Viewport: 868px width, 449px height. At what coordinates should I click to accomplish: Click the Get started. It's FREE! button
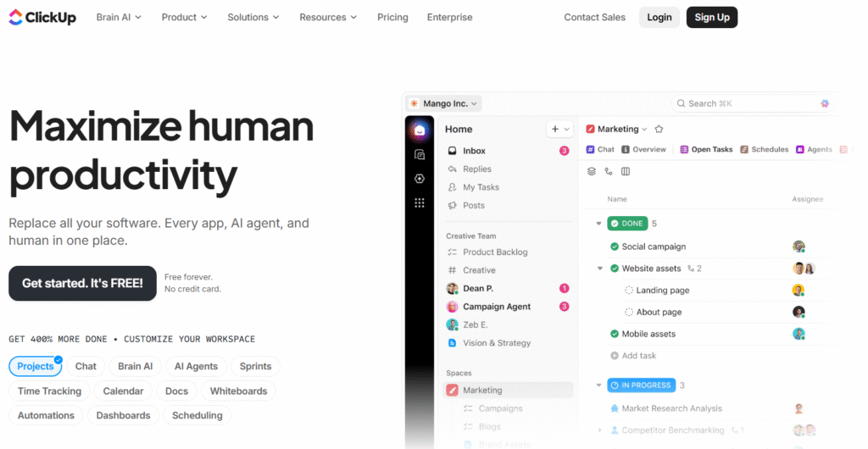pos(82,283)
